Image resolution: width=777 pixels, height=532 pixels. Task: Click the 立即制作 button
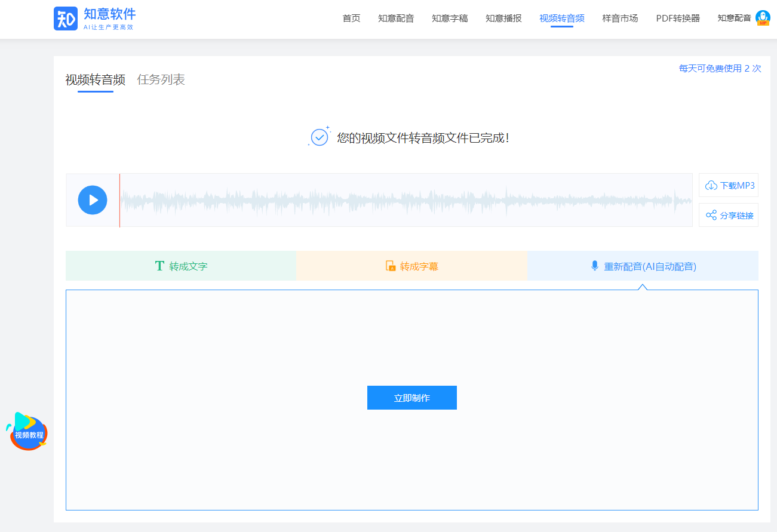(x=412, y=398)
